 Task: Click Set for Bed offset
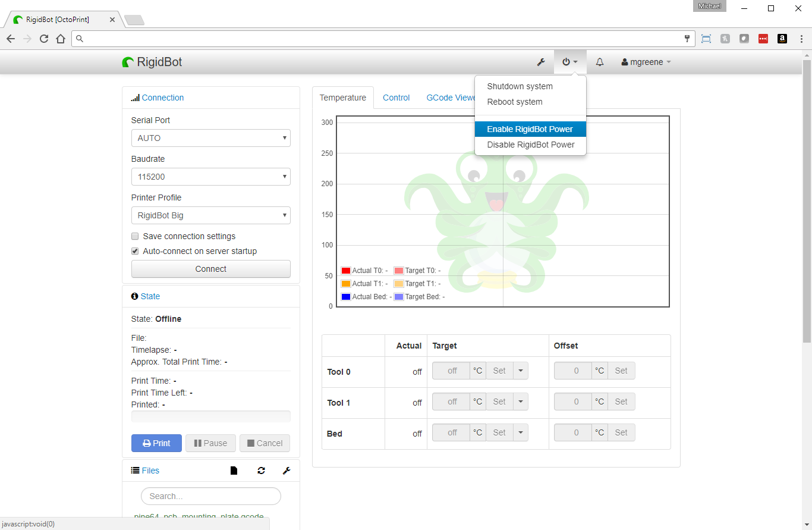[x=621, y=432]
